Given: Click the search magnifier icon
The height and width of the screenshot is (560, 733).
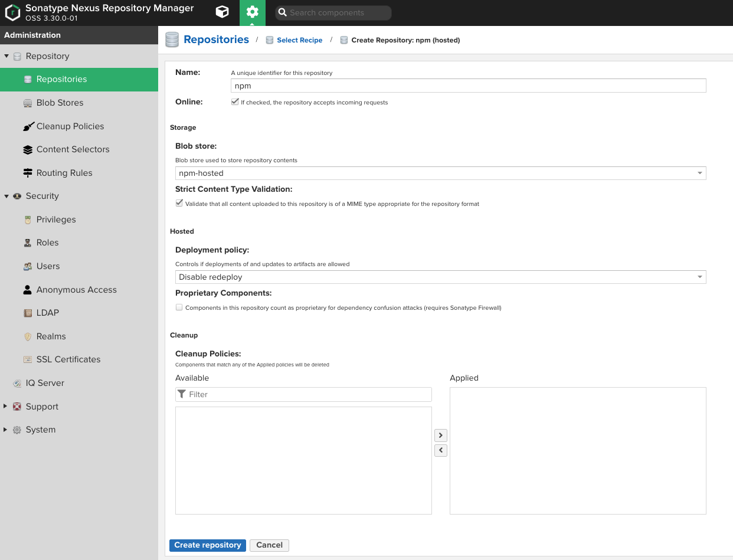Looking at the screenshot, I should coord(283,12).
